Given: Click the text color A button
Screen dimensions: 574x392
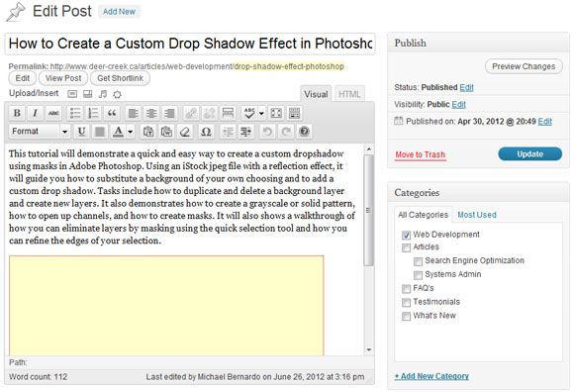Looking at the screenshot, I should [118, 131].
